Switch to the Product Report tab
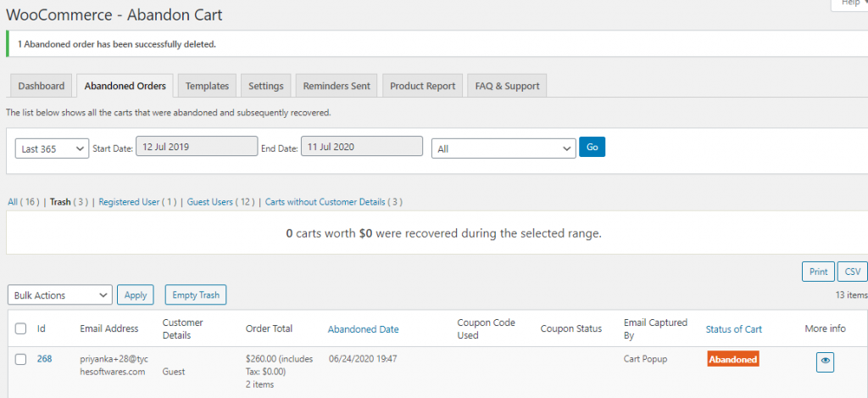The height and width of the screenshot is (398, 868). [422, 86]
